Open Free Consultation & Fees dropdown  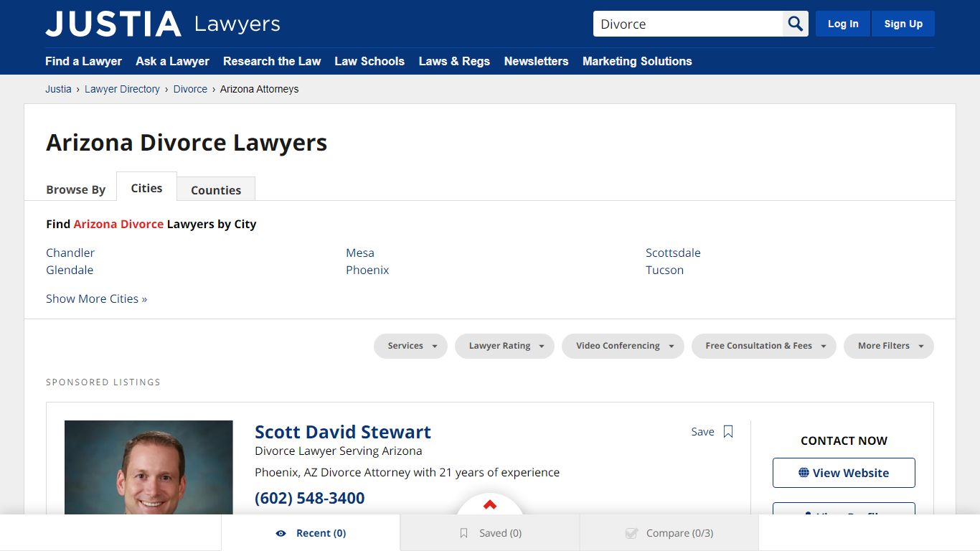pos(764,346)
